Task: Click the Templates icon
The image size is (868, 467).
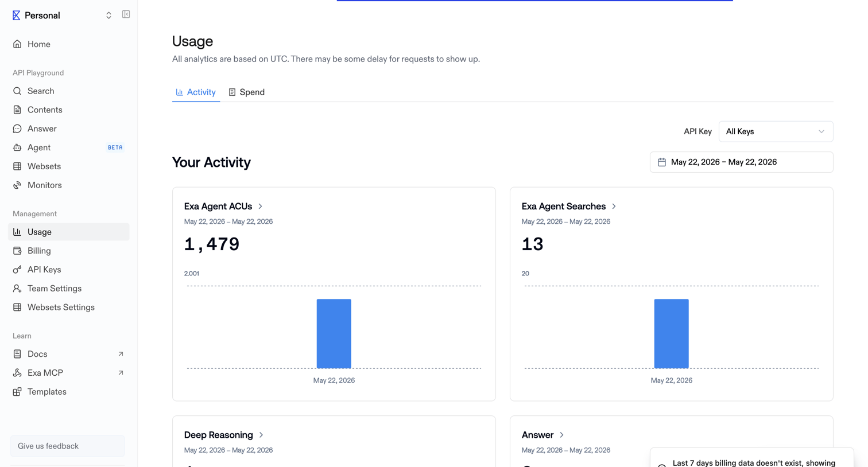Action: pos(17,392)
